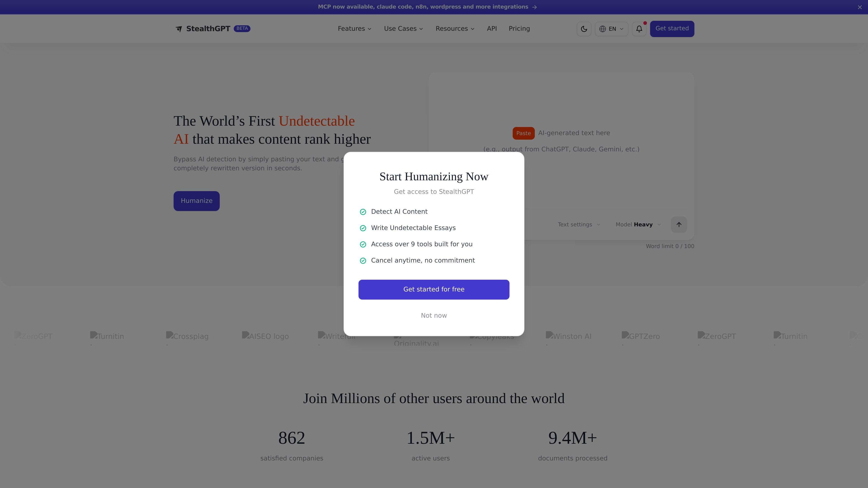The height and width of the screenshot is (488, 868).
Task: Toggle dark mode with the moon icon
Action: [584, 29]
